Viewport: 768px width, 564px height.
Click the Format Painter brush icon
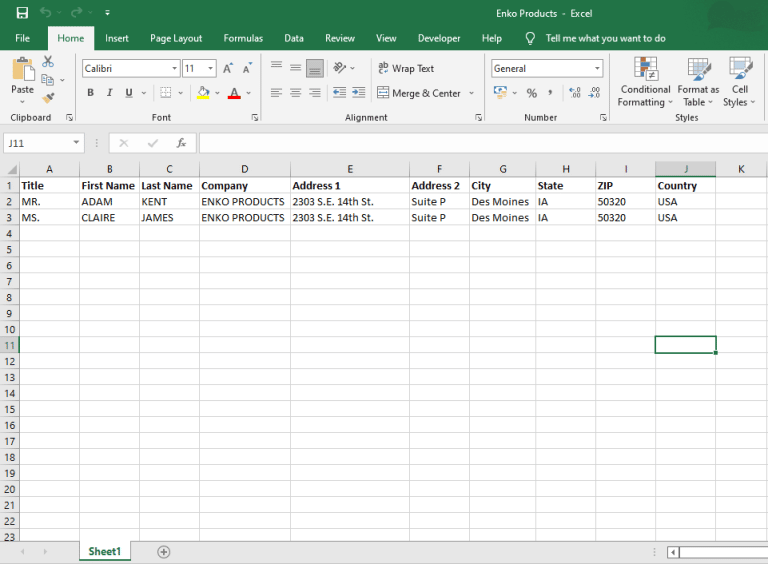(48, 98)
